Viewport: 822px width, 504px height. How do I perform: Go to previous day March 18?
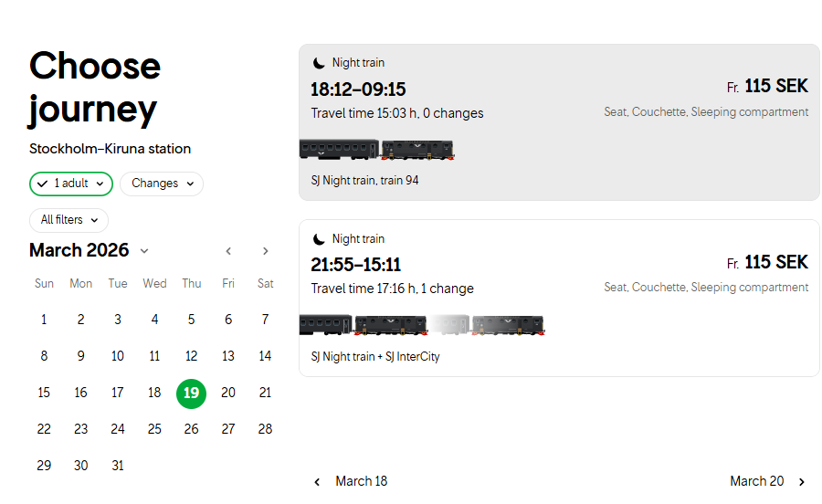click(x=351, y=481)
